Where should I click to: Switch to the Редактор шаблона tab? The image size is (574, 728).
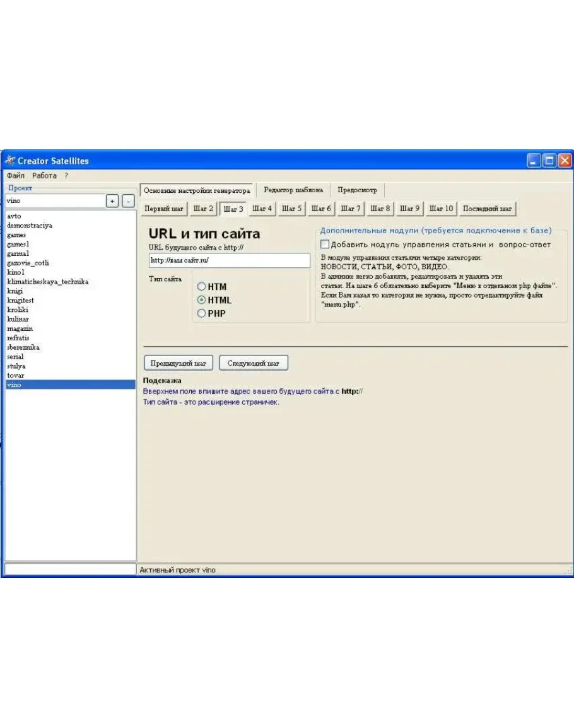coord(293,190)
